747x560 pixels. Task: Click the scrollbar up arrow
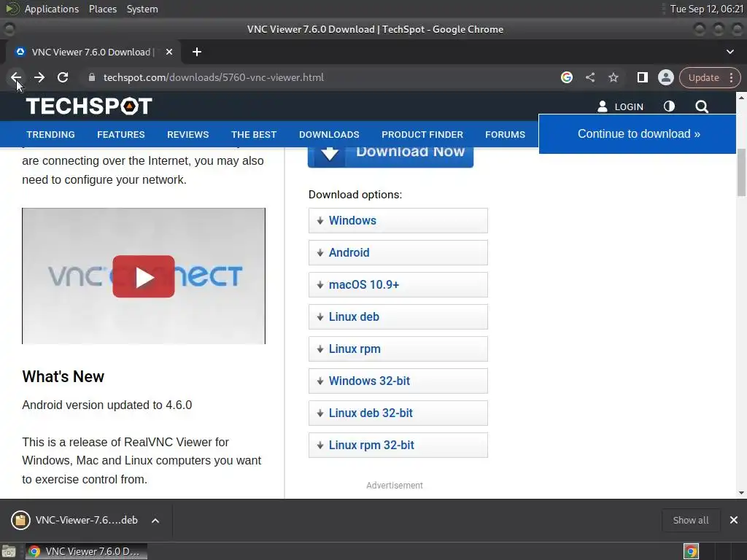pyautogui.click(x=741, y=97)
